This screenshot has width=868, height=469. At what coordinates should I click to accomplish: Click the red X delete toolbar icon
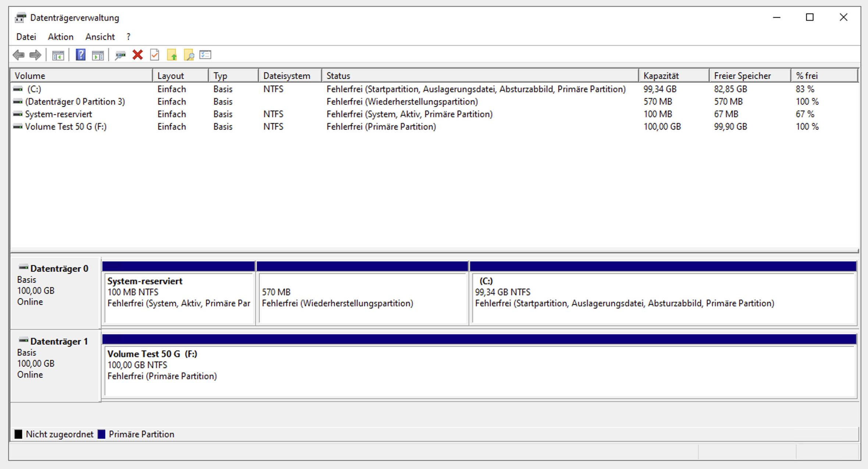138,55
